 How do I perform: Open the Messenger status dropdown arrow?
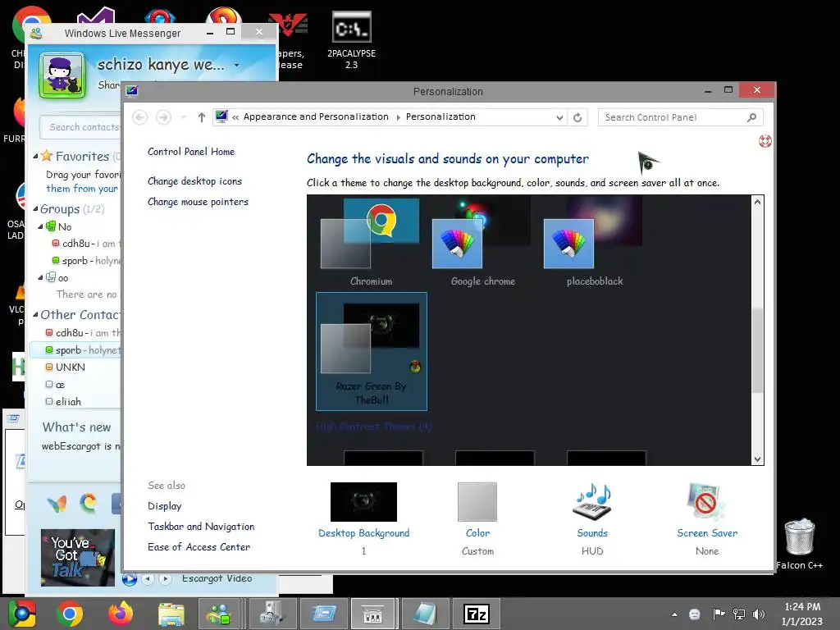(236, 66)
